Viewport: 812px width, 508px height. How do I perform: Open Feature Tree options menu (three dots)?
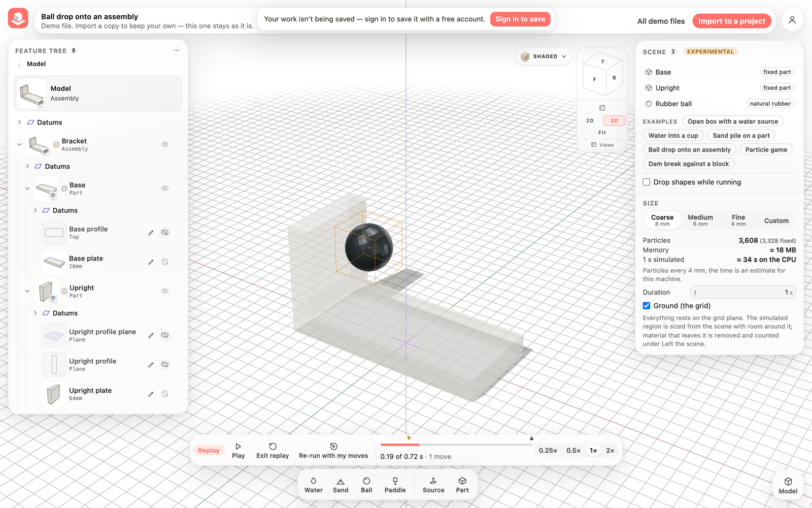[176, 50]
